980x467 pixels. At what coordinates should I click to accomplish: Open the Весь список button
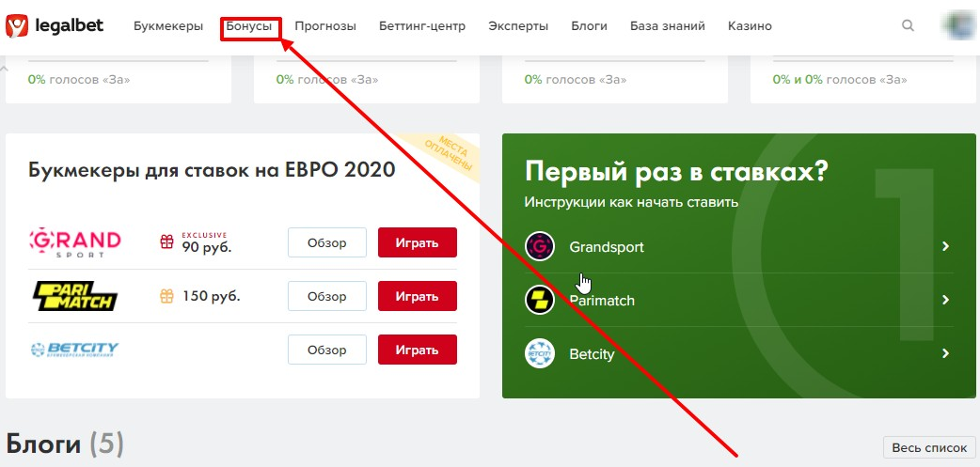[929, 447]
